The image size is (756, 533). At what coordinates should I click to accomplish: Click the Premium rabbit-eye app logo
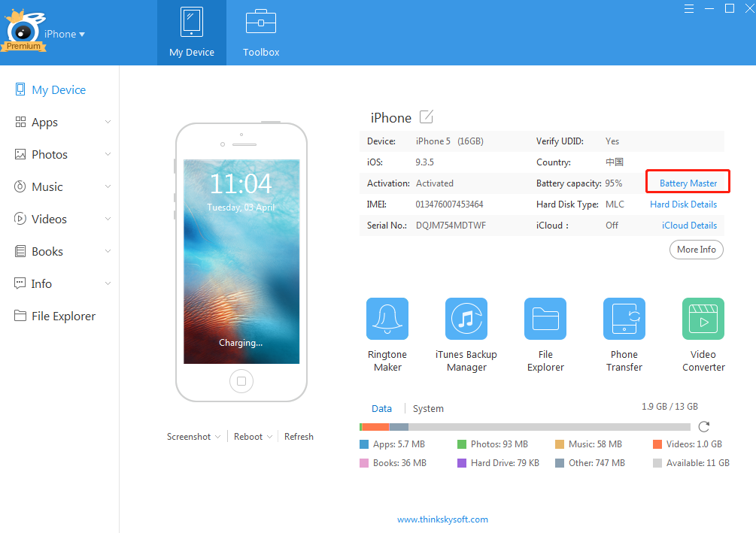(24, 30)
